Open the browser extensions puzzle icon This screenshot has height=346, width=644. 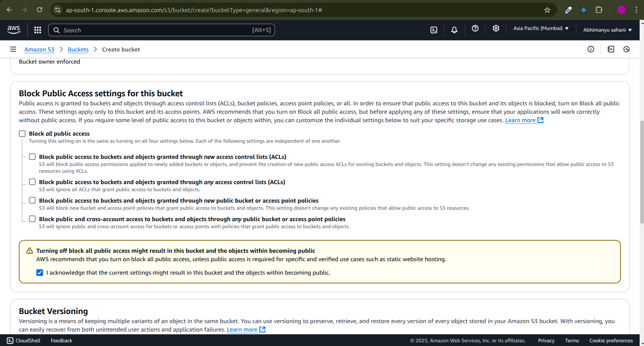599,10
